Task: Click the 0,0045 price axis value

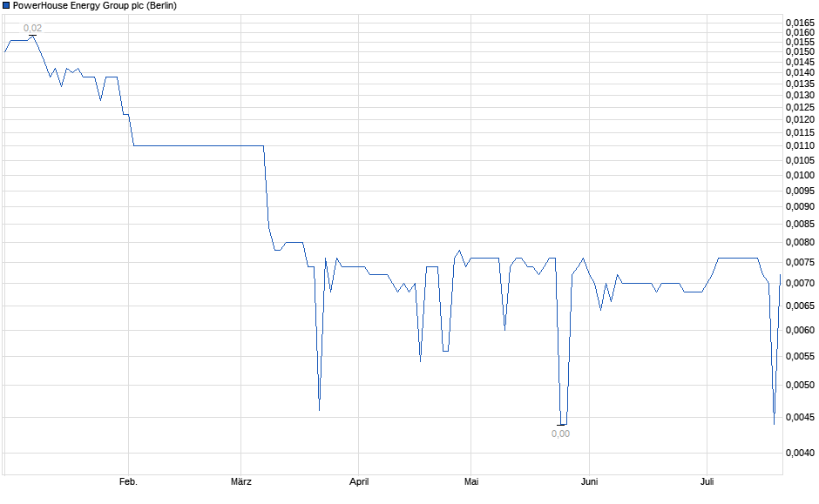Action: pyautogui.click(x=800, y=418)
